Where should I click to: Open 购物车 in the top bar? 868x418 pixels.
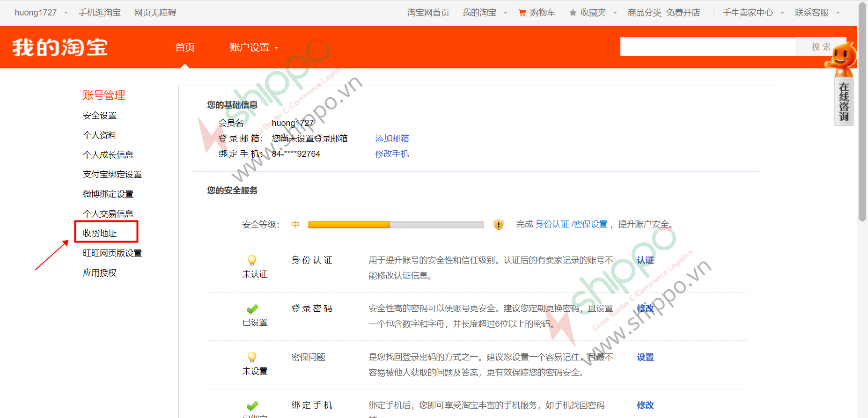(x=543, y=13)
